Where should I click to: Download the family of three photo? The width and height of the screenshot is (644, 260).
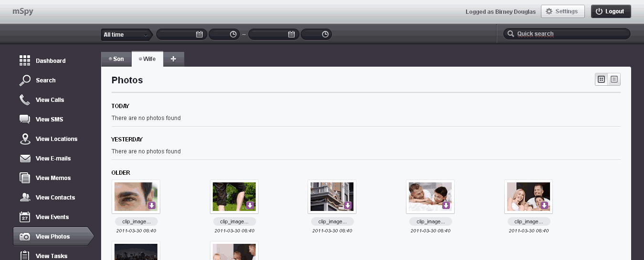click(544, 206)
